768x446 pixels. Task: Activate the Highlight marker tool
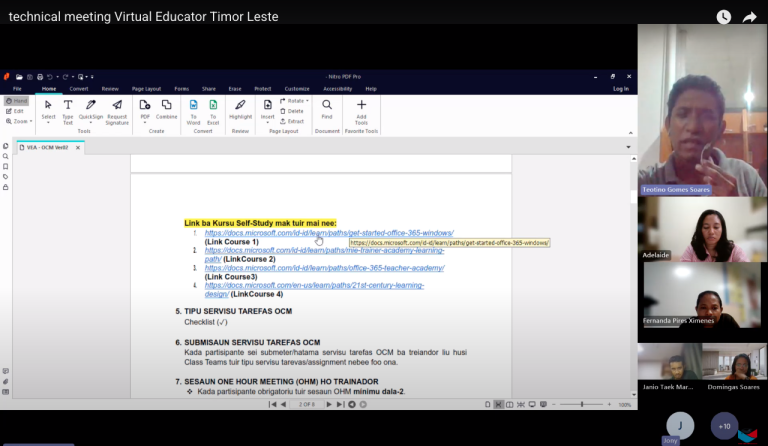tap(240, 110)
